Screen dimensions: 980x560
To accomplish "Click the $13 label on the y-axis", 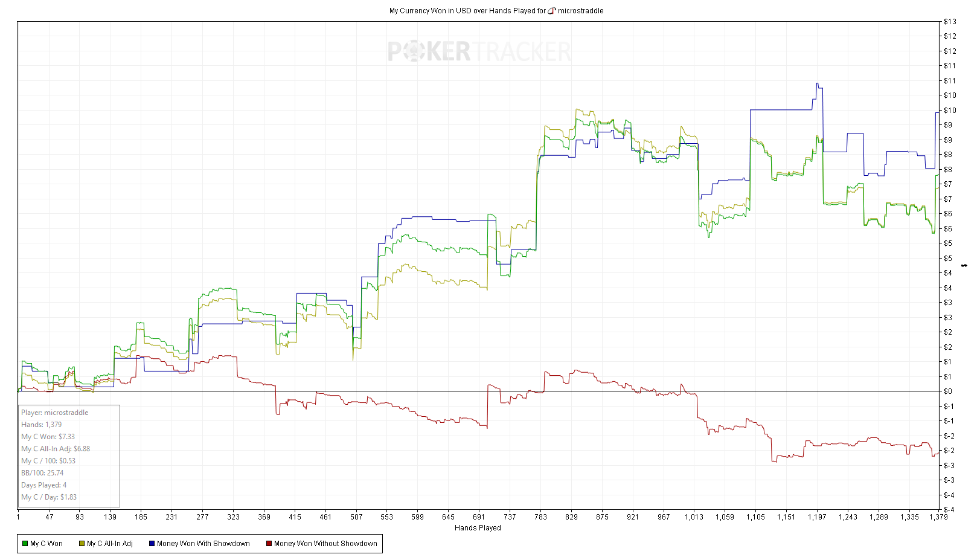I will point(950,22).
